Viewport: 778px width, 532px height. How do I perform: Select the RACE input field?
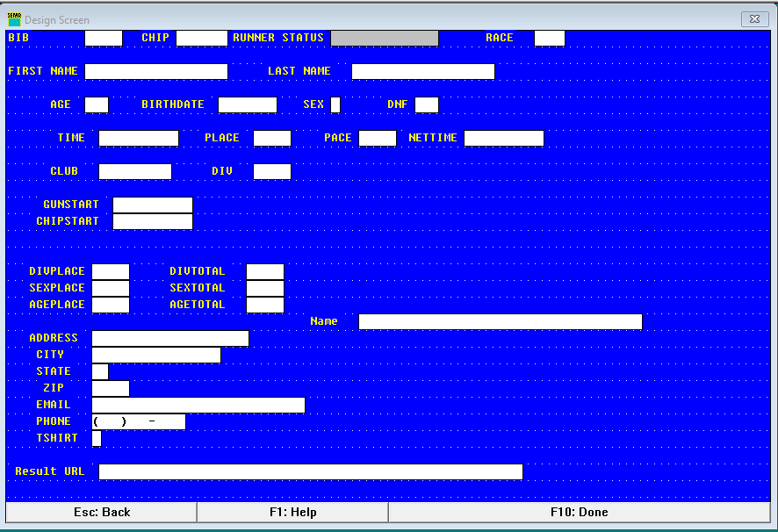click(x=550, y=39)
